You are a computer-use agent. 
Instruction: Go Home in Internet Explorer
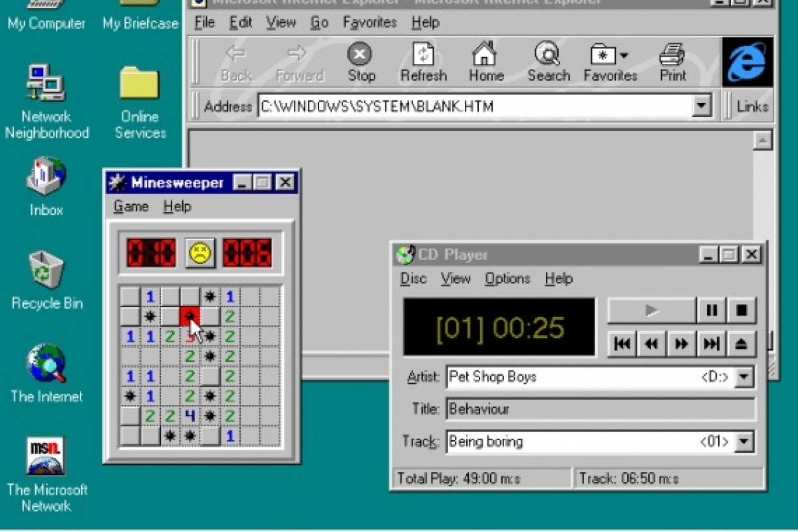click(x=486, y=62)
